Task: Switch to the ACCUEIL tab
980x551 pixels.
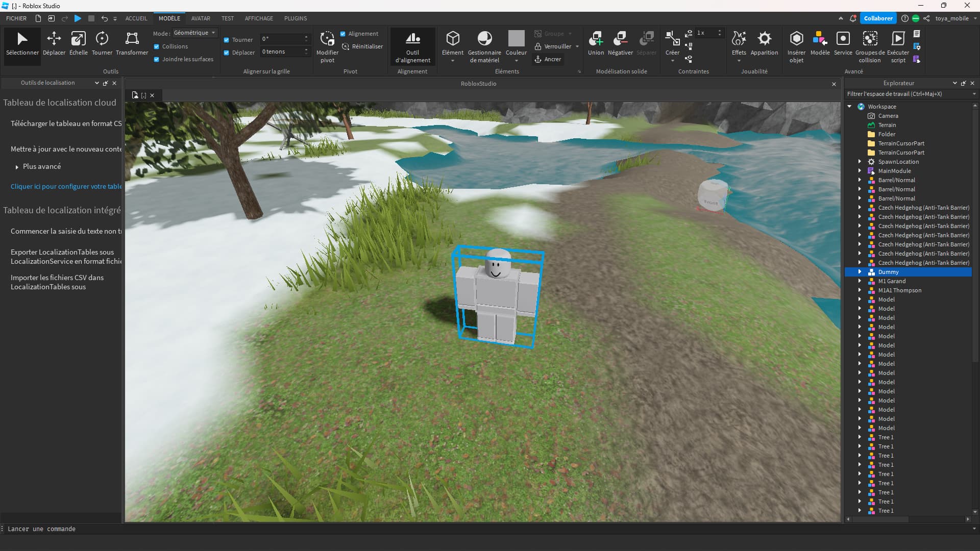Action: coord(136,18)
